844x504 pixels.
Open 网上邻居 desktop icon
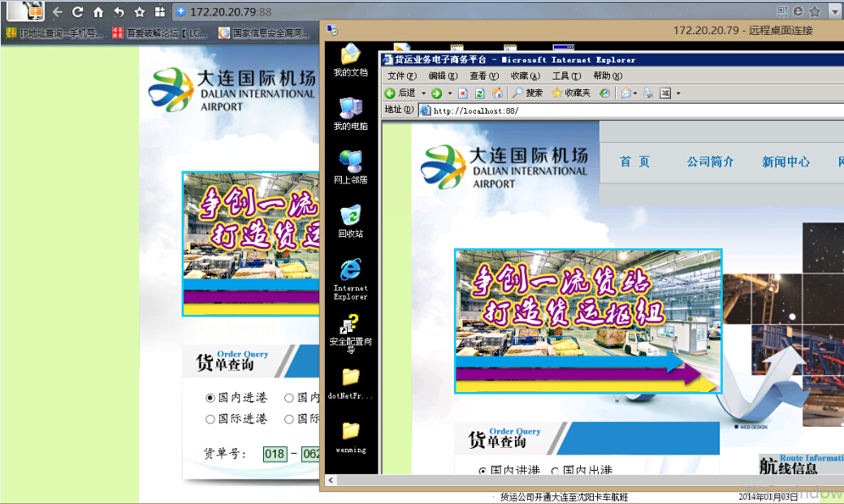point(350,168)
